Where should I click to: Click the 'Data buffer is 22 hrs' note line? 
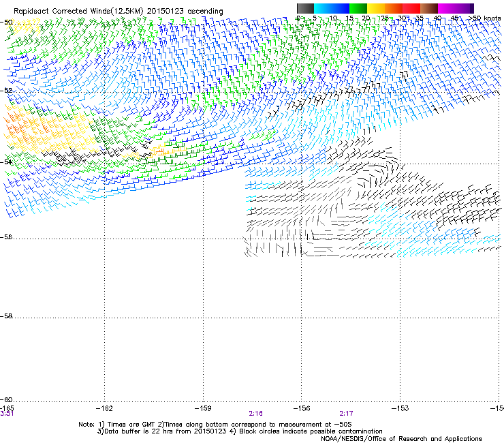click(x=240, y=431)
